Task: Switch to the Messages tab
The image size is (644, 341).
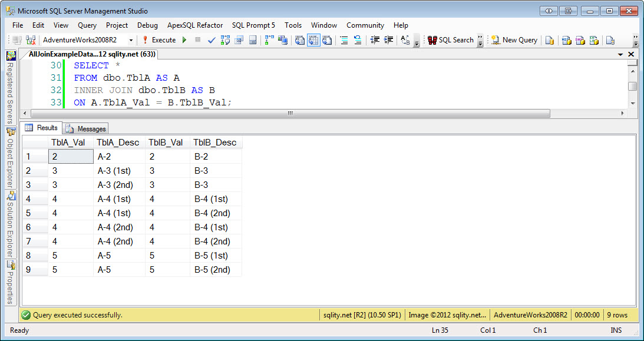Action: click(x=86, y=128)
